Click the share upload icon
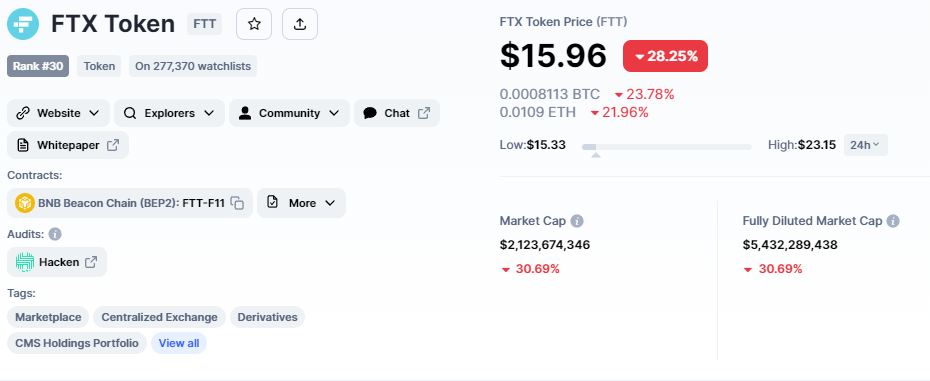 (x=300, y=24)
